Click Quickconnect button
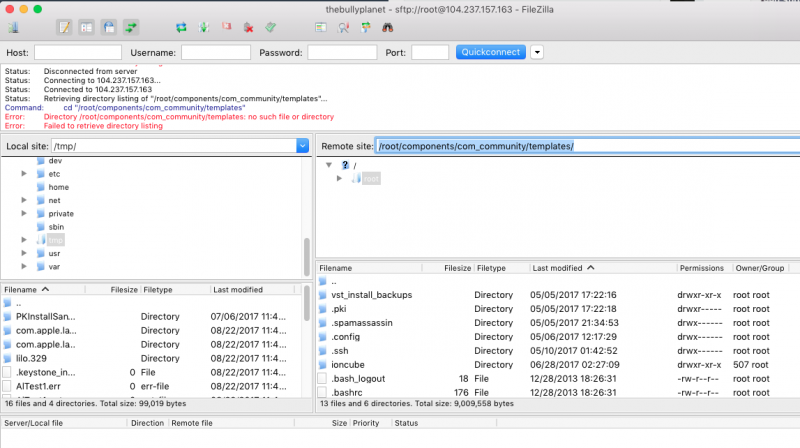Screen dimensions: 800x448 point(490,52)
